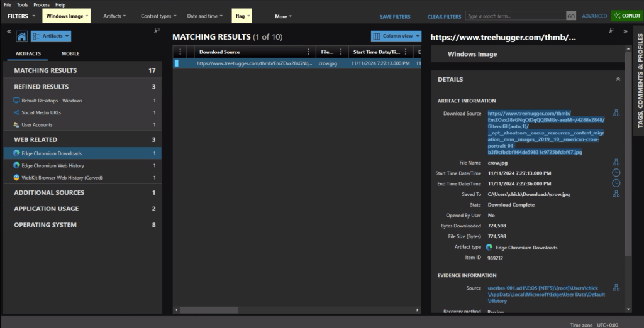Click the pin icon on Artifacts pane

[x=157, y=30]
